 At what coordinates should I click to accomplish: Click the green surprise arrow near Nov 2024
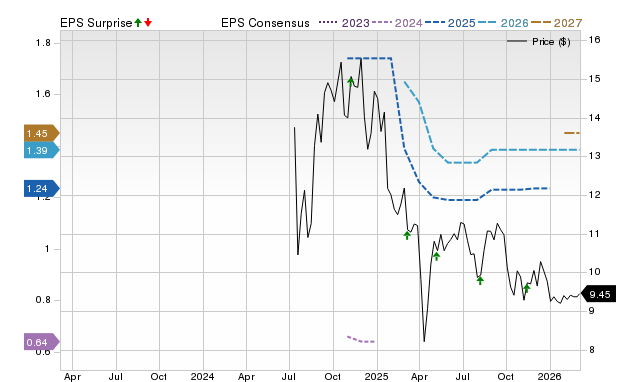tap(351, 81)
